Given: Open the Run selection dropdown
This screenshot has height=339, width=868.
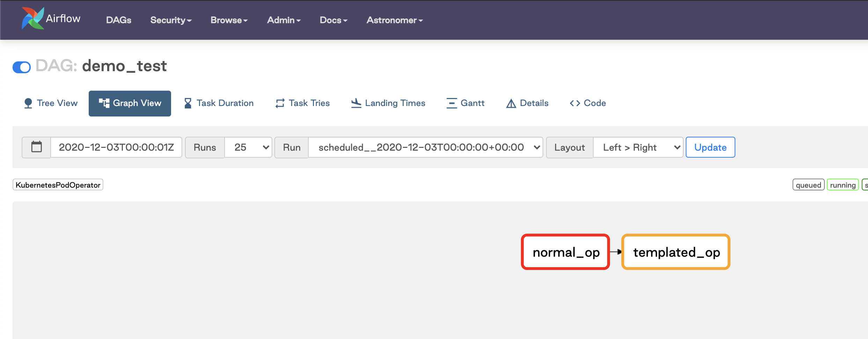Looking at the screenshot, I should 426,147.
